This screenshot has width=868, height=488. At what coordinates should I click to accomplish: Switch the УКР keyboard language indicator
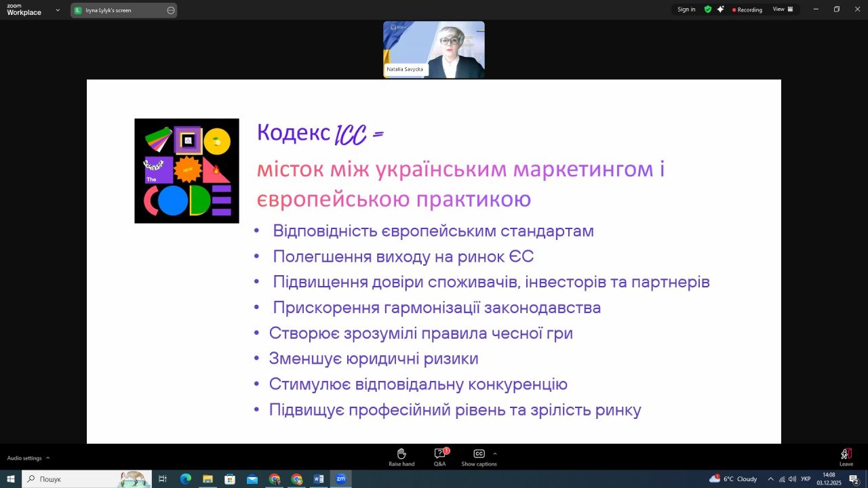[806, 479]
